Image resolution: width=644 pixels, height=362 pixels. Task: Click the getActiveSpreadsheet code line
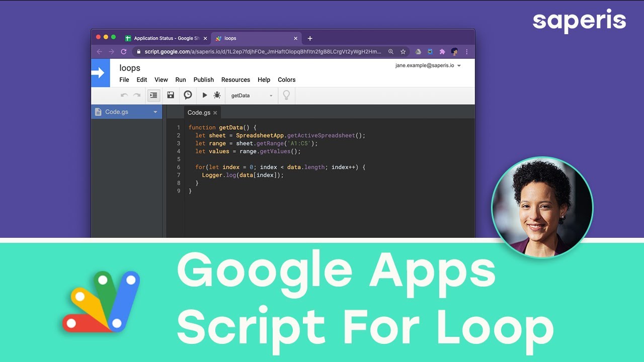280,136
